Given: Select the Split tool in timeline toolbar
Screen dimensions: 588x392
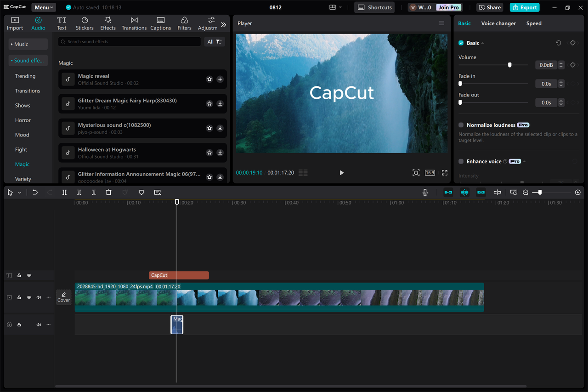Looking at the screenshot, I should coord(64,192).
